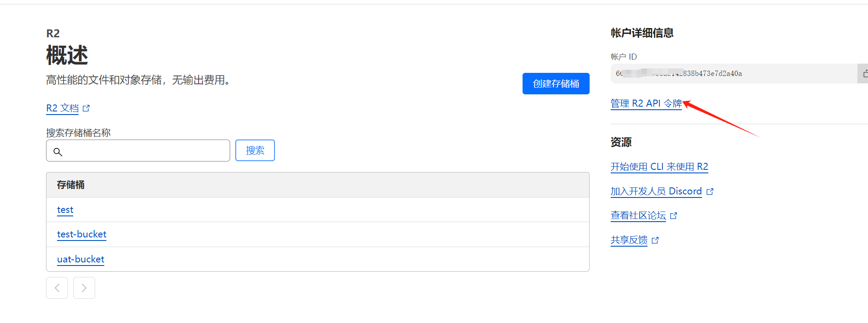Open 管理 R2 API 令牌 link
Screen dimensions: 868x323
coord(646,104)
